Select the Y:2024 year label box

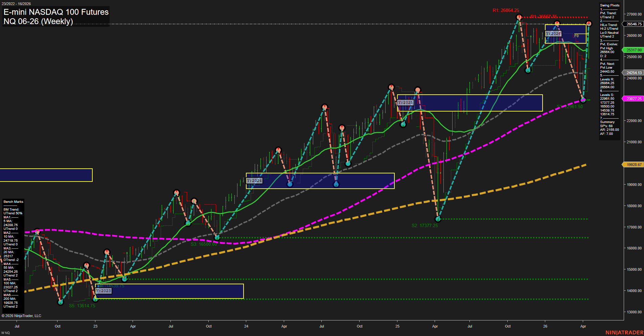(x=254, y=181)
